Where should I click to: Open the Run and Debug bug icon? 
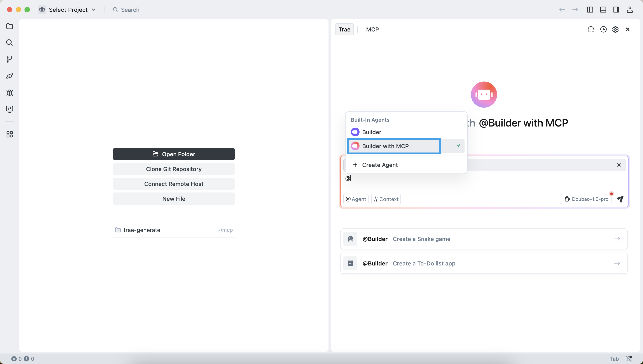tap(9, 93)
